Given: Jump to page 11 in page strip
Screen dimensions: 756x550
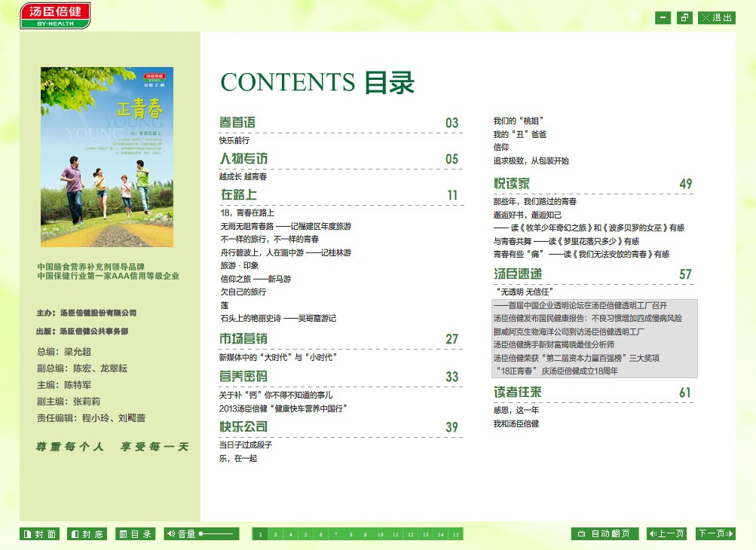Looking at the screenshot, I should coord(396,534).
